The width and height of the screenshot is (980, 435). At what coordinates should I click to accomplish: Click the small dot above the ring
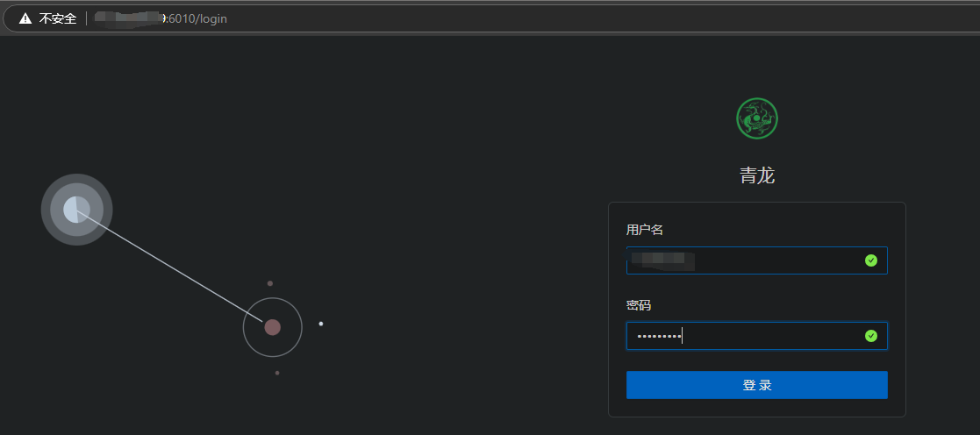pyautogui.click(x=270, y=283)
